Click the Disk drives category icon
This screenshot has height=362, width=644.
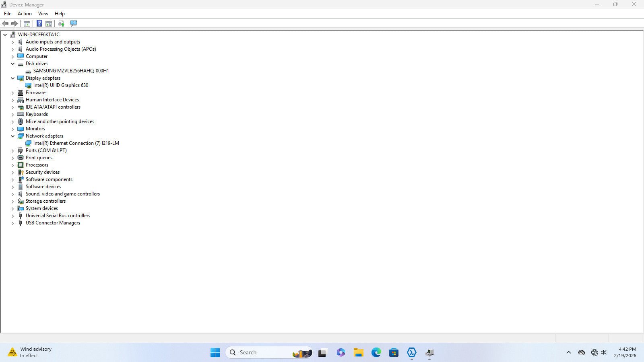click(21, 64)
